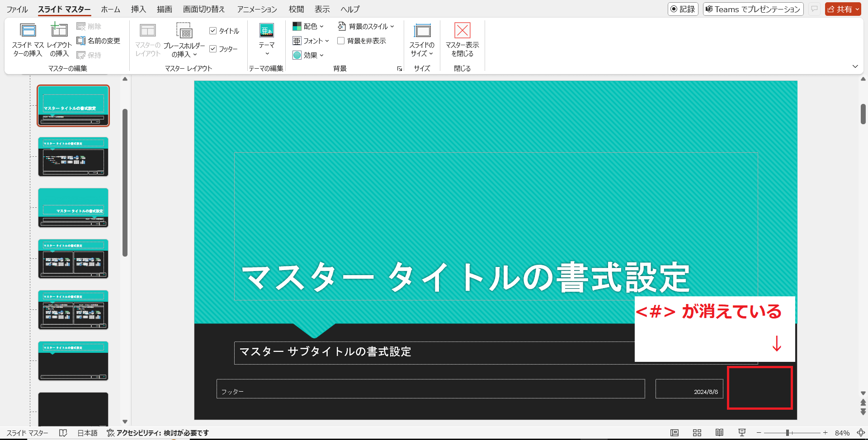Fit slide to current window

[x=861, y=433]
